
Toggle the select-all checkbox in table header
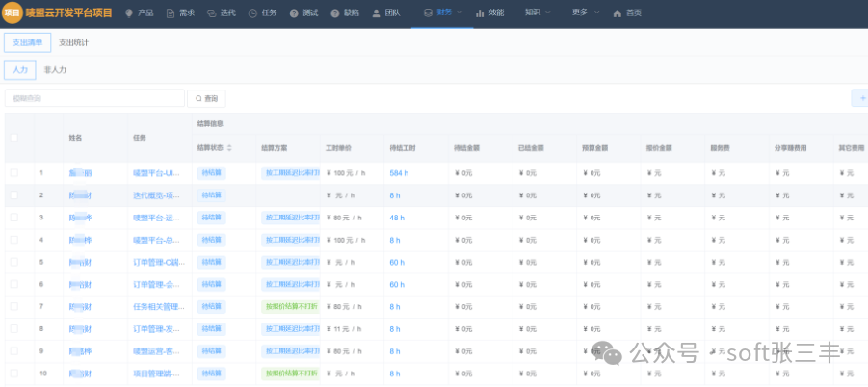click(x=13, y=138)
